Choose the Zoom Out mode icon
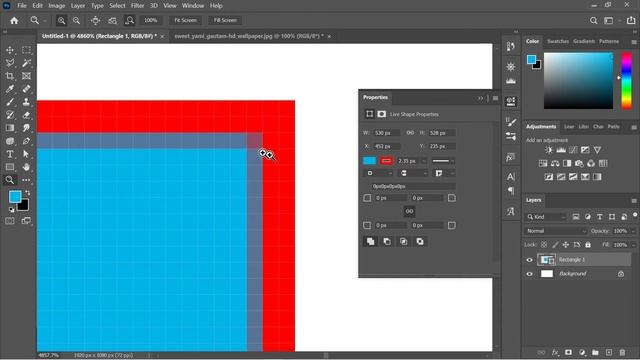The height and width of the screenshot is (360, 640). 76,20
